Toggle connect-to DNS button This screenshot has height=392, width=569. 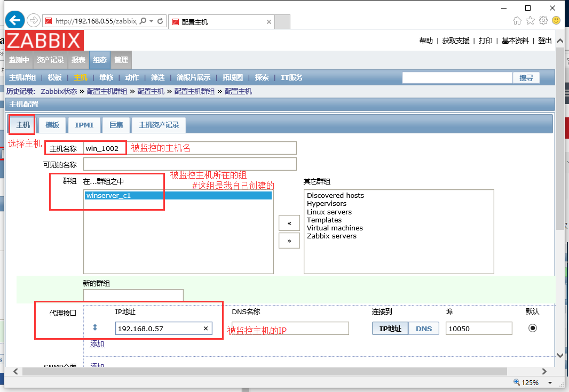pos(424,329)
